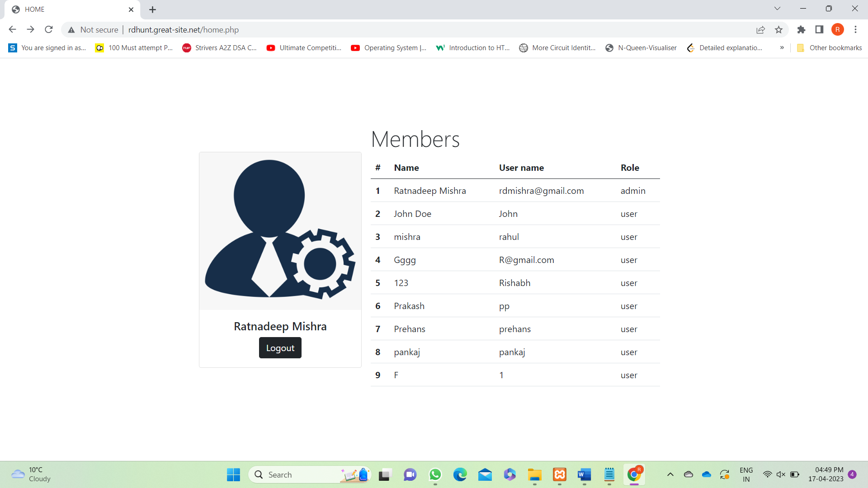Open the tab search chevron

point(778,8)
